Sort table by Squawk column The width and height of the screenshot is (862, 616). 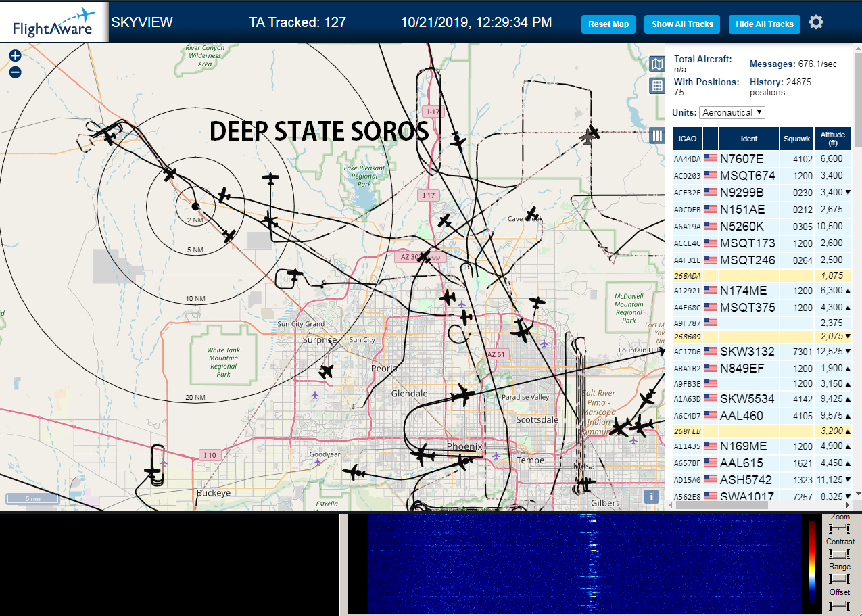796,138
